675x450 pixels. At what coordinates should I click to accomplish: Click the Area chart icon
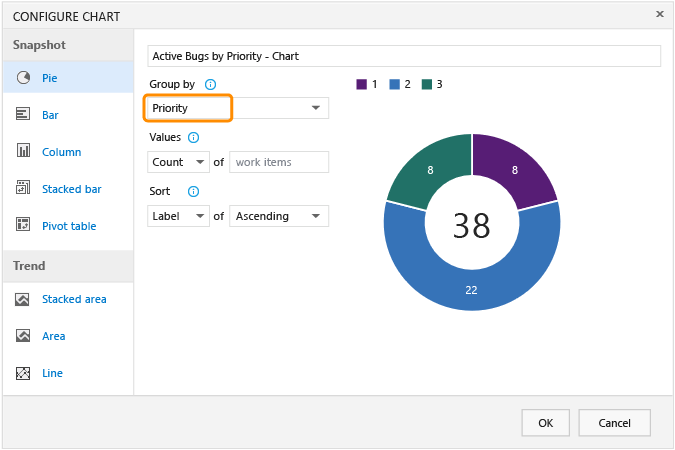click(x=23, y=335)
